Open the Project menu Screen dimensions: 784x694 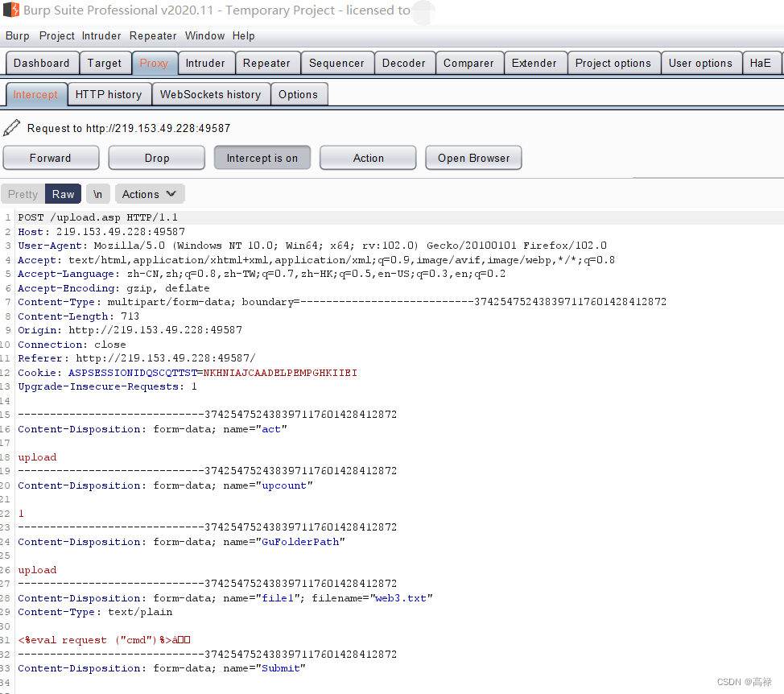(x=56, y=36)
